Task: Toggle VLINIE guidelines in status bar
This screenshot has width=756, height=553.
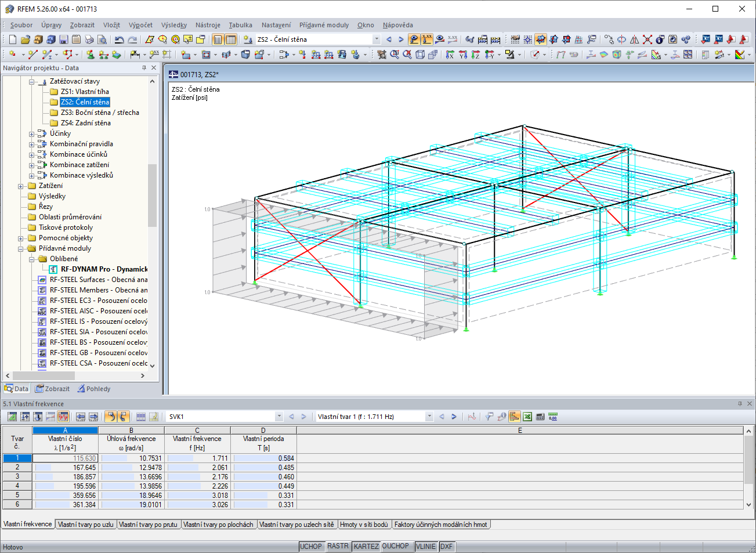Action: [x=426, y=546]
